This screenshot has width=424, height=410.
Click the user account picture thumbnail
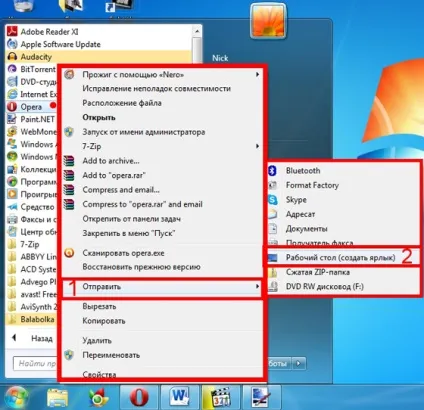point(268,21)
